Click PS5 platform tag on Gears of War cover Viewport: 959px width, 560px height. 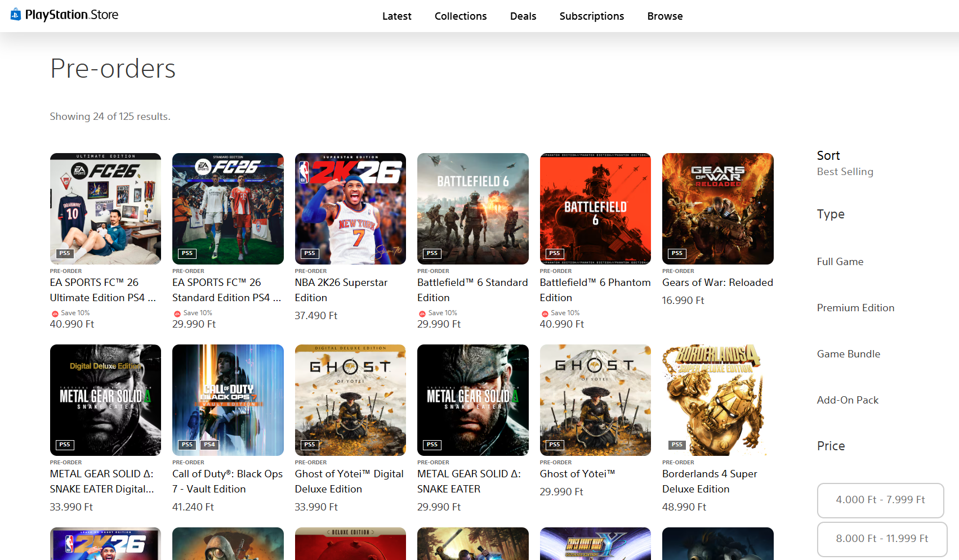[677, 253]
